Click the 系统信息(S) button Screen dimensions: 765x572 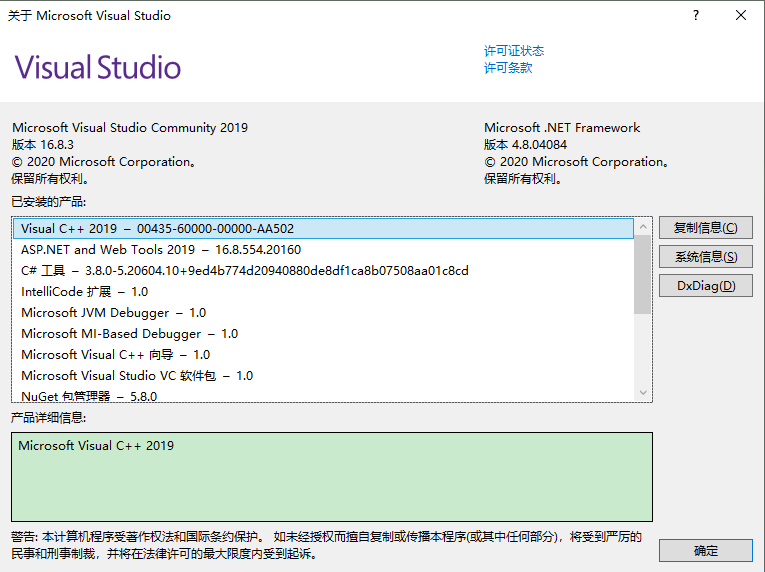tap(705, 257)
